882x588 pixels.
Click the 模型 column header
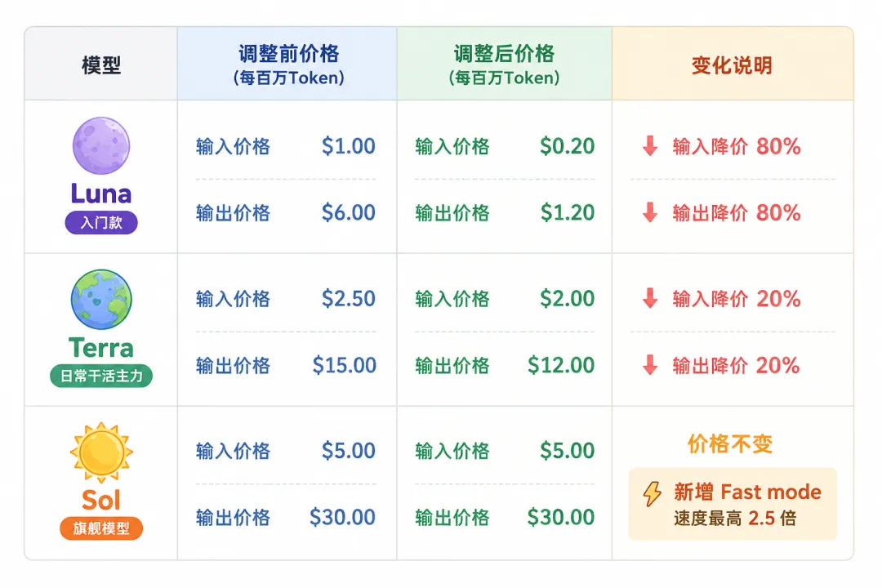coord(101,64)
